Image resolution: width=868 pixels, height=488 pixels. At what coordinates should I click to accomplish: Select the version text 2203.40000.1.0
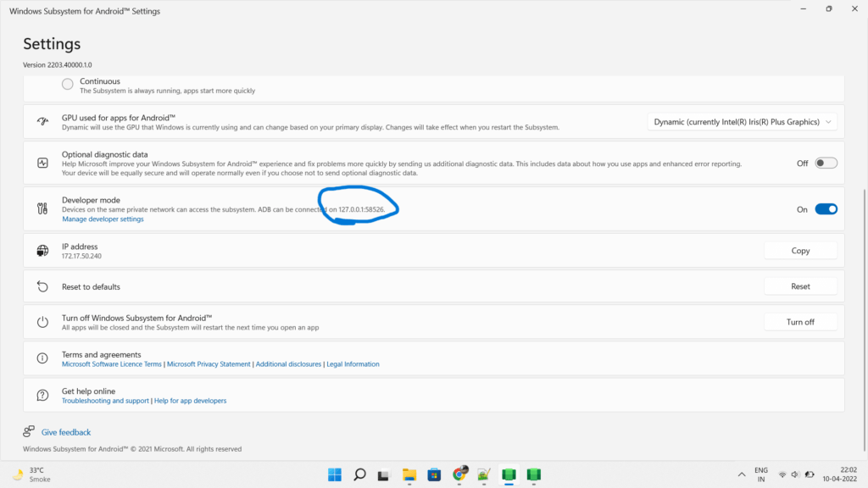[x=70, y=64]
